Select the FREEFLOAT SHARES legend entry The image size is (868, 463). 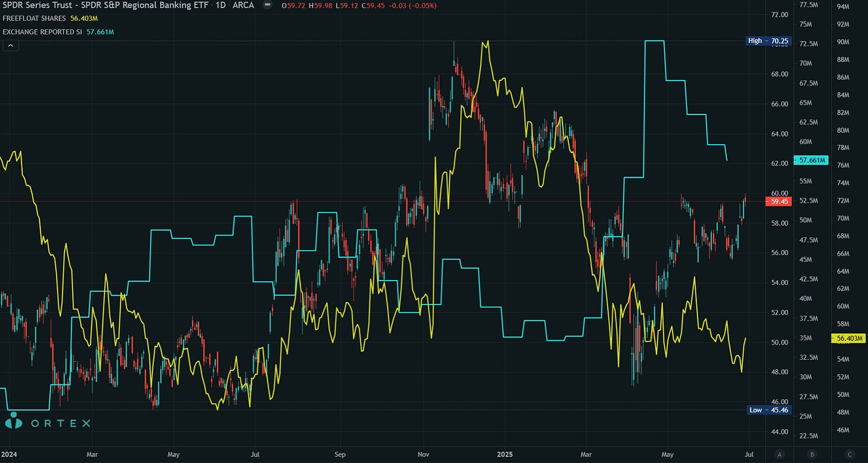click(34, 18)
